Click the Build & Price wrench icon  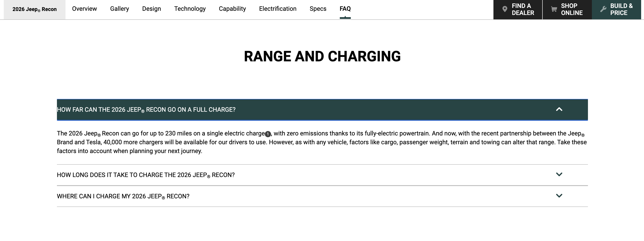click(x=603, y=9)
